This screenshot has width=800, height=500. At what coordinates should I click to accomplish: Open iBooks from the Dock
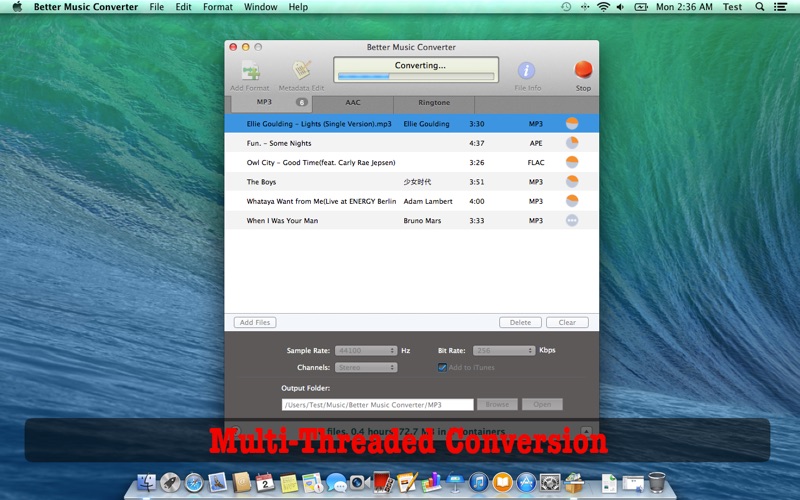tap(502, 482)
